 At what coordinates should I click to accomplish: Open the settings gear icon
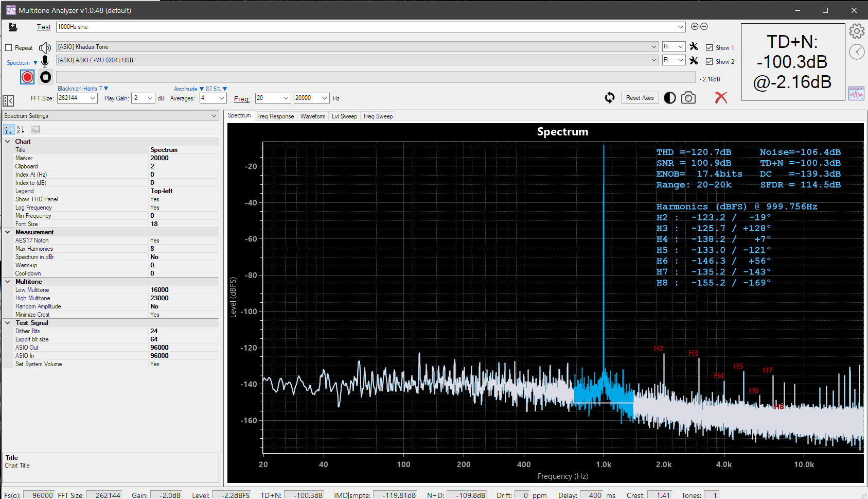(857, 31)
